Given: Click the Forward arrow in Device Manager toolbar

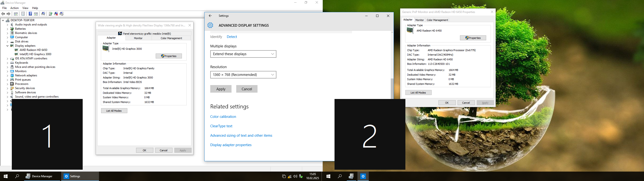Looking at the screenshot, I should click(x=9, y=14).
